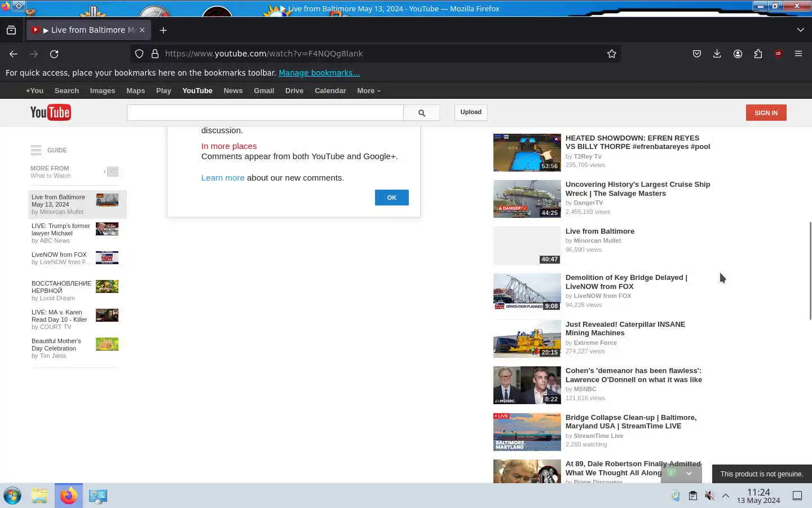812x508 pixels.
Task: Bookmark this page with the star icon
Action: tap(611, 54)
